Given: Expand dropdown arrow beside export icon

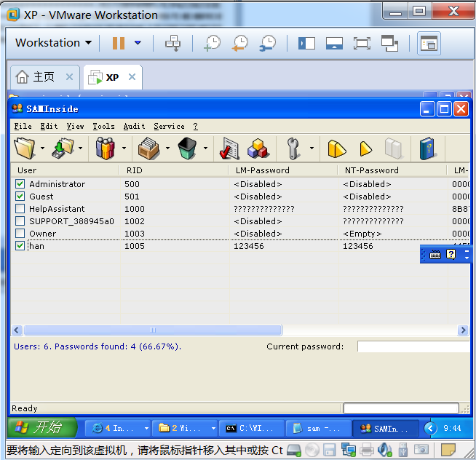Looking at the screenshot, I should point(81,148).
